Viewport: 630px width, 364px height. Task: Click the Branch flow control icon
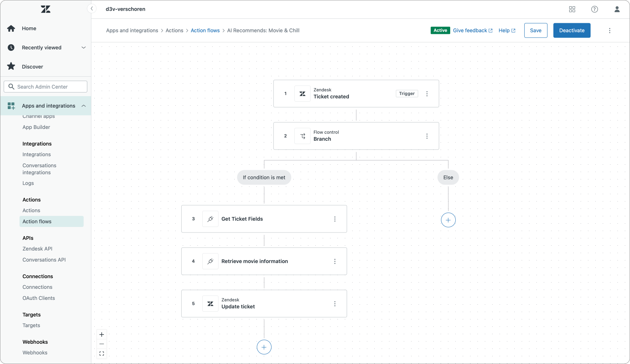coord(302,136)
